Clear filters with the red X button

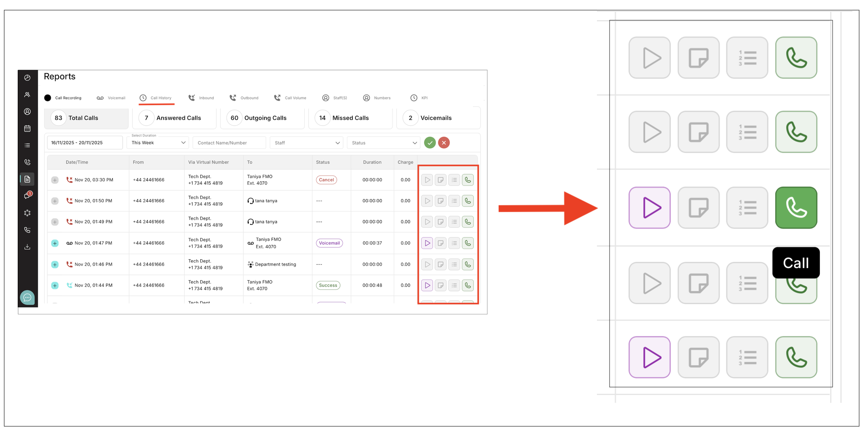point(444,143)
